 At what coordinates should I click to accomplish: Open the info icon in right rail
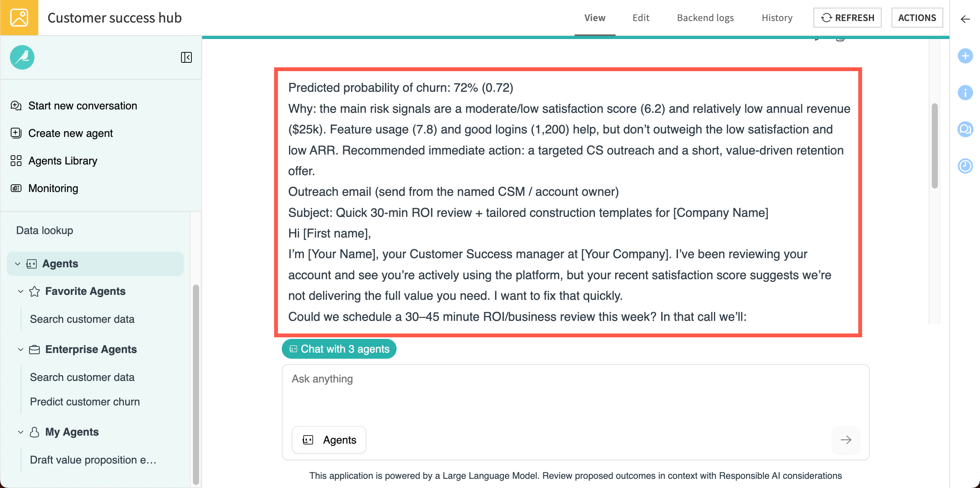965,93
